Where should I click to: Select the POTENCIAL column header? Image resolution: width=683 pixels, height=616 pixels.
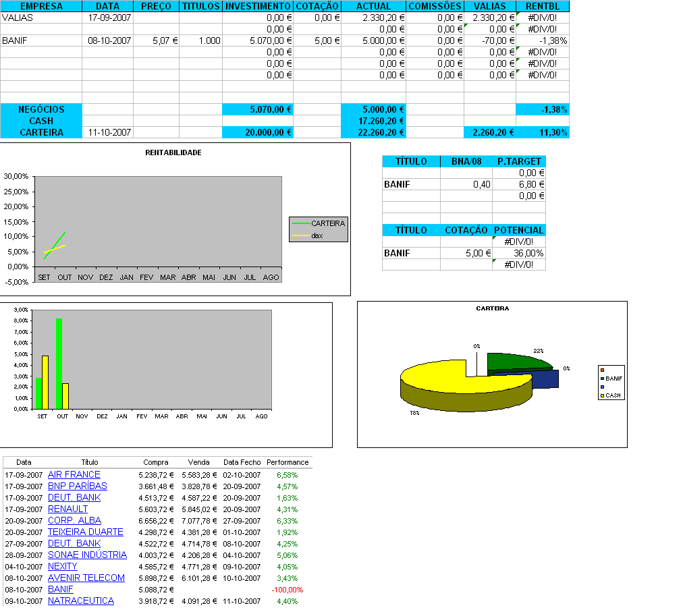tap(519, 230)
